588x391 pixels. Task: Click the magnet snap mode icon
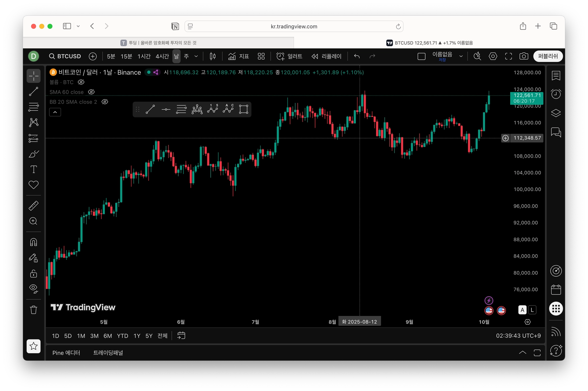[x=33, y=242]
